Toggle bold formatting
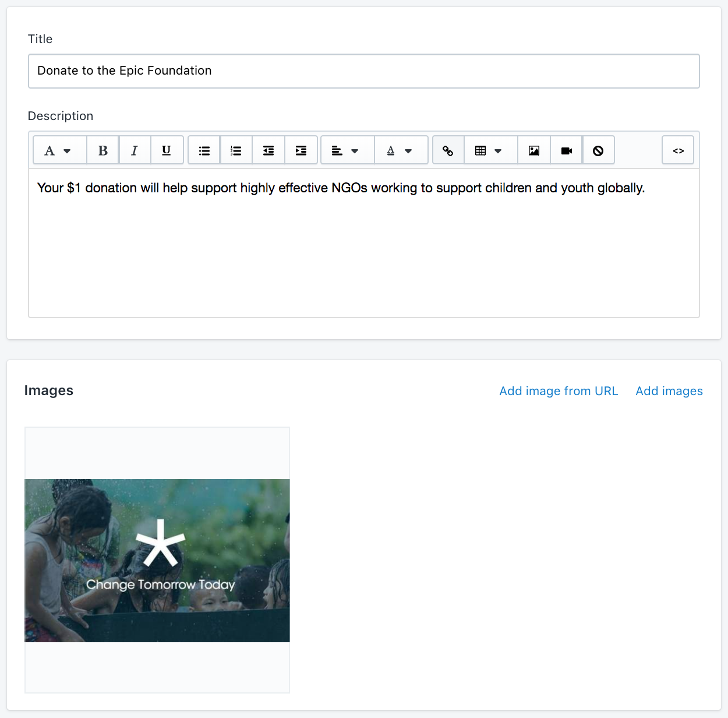The height and width of the screenshot is (718, 728). click(103, 150)
